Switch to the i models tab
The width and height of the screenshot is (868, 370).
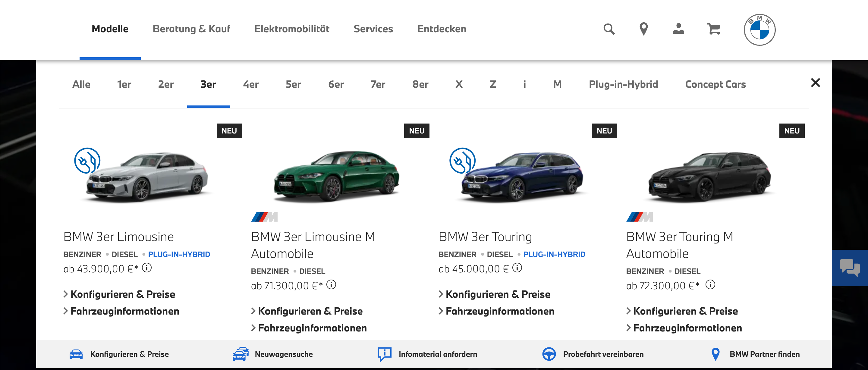tap(524, 84)
